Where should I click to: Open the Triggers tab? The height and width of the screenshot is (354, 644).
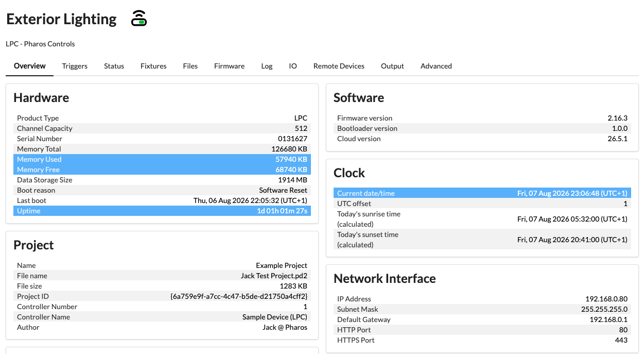click(x=75, y=66)
